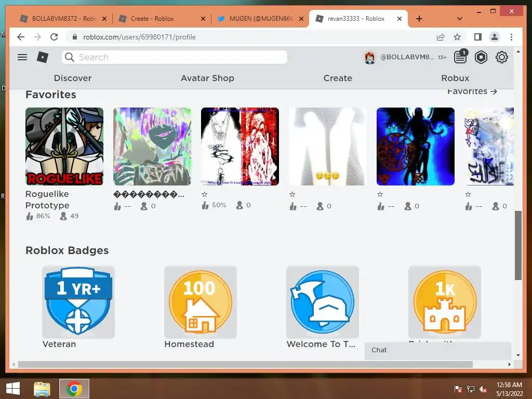Click the Chrome taskbar icon
The image size is (532, 399).
coord(74,389)
